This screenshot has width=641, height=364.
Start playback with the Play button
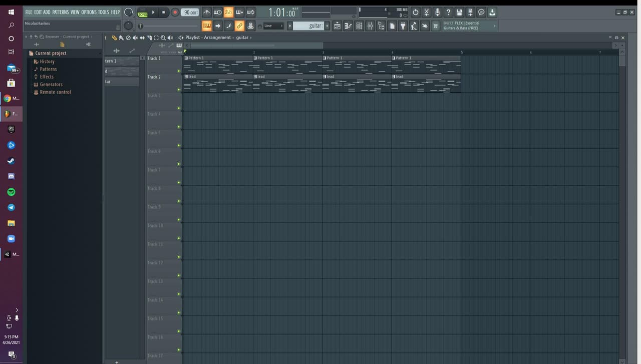pos(153,13)
